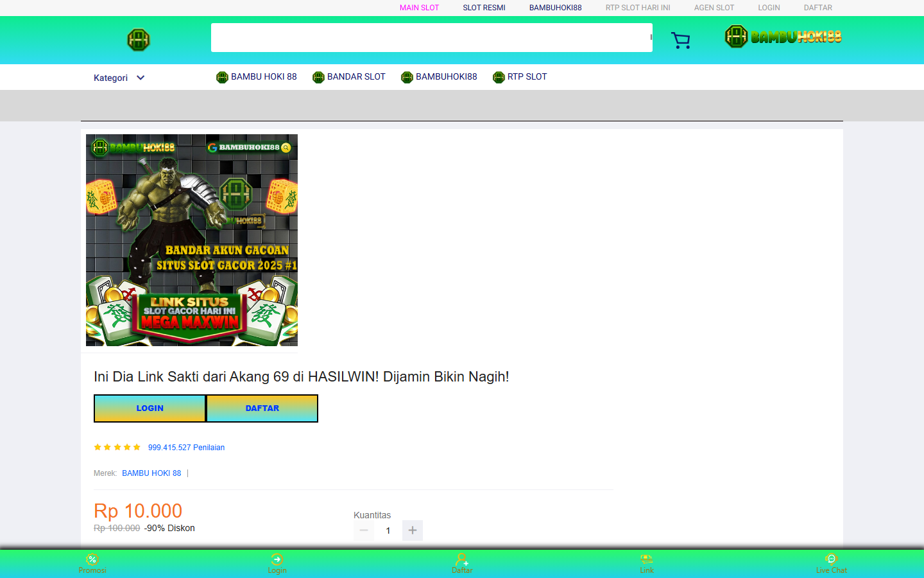
Task: Click the small green hexagon logo in header
Action: 139,40
